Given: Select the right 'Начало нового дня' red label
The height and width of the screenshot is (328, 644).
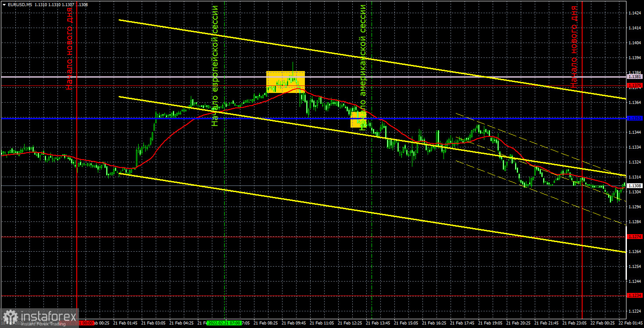Looking at the screenshot, I should tap(574, 47).
